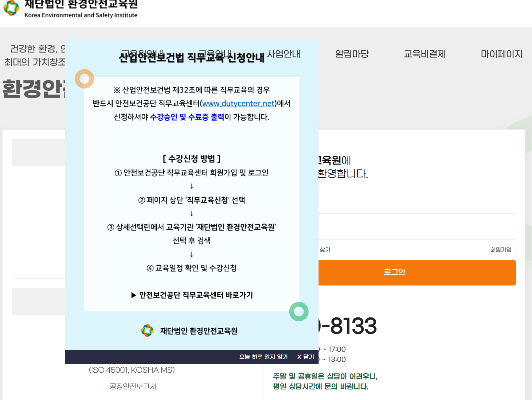Open the 마이페이지 menu

coord(501,54)
